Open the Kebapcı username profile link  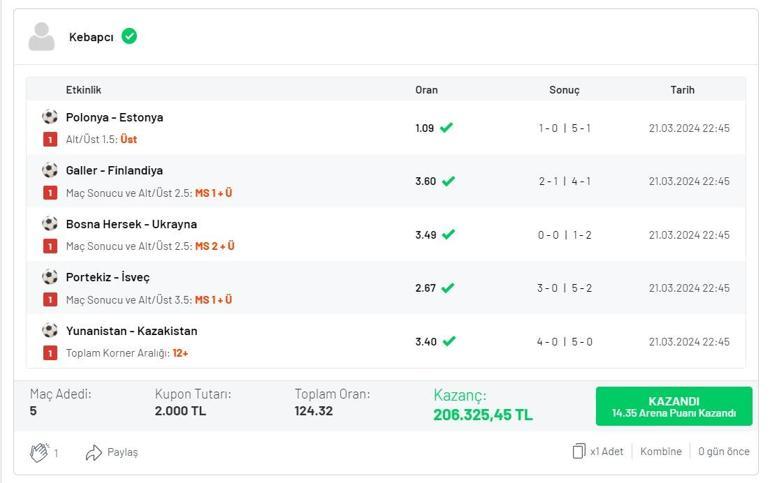[x=91, y=37]
